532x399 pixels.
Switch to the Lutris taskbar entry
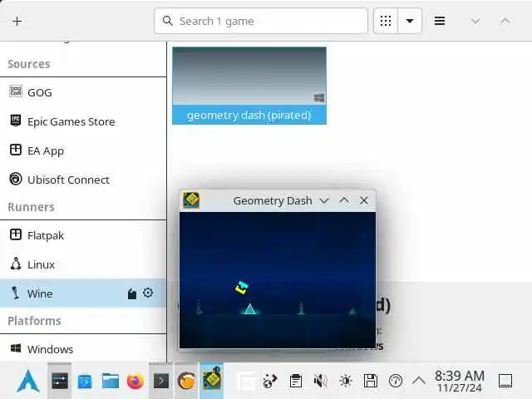186,381
